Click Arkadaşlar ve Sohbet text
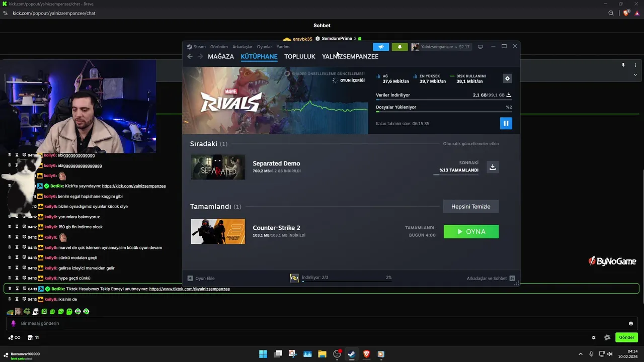Image resolution: width=644 pixels, height=362 pixels. 487,278
